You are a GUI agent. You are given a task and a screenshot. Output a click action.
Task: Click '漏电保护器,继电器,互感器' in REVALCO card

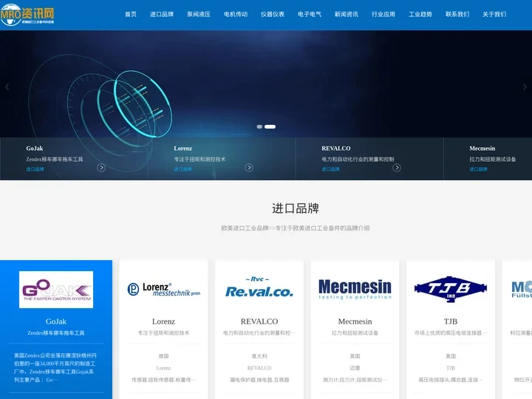(259, 380)
